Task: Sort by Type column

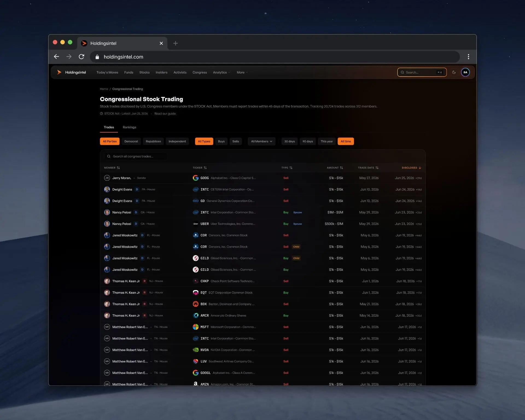Action: pos(287,168)
